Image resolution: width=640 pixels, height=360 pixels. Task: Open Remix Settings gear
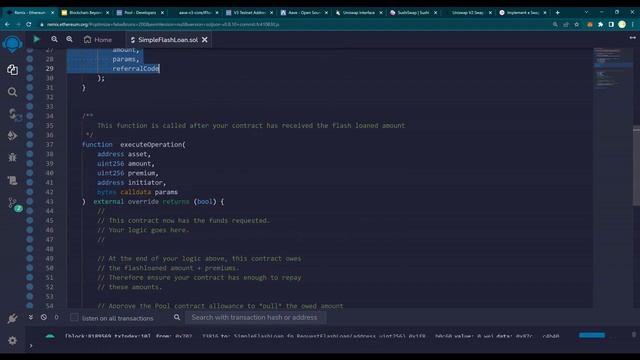coord(12,340)
